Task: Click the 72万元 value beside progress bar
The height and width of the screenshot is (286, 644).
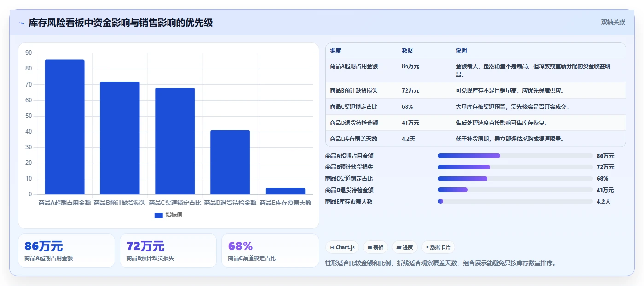Action: coord(605,167)
